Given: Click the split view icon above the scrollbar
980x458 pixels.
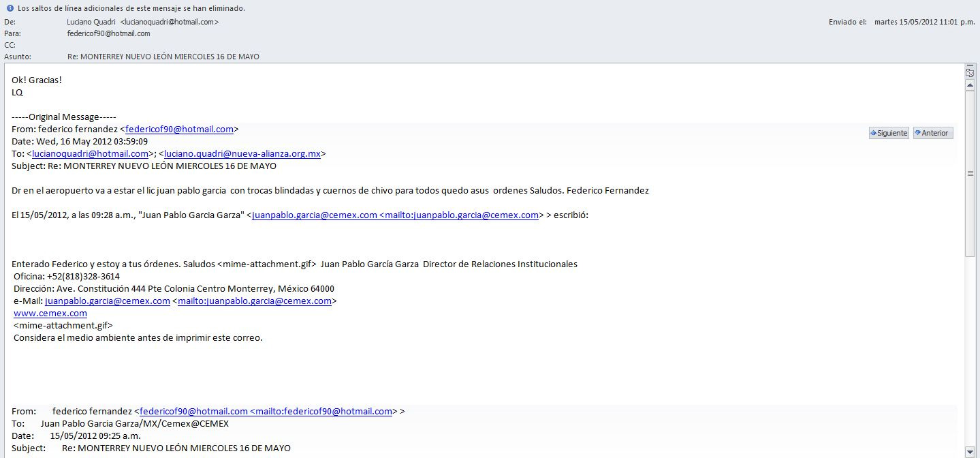Looking at the screenshot, I should click(x=970, y=72).
